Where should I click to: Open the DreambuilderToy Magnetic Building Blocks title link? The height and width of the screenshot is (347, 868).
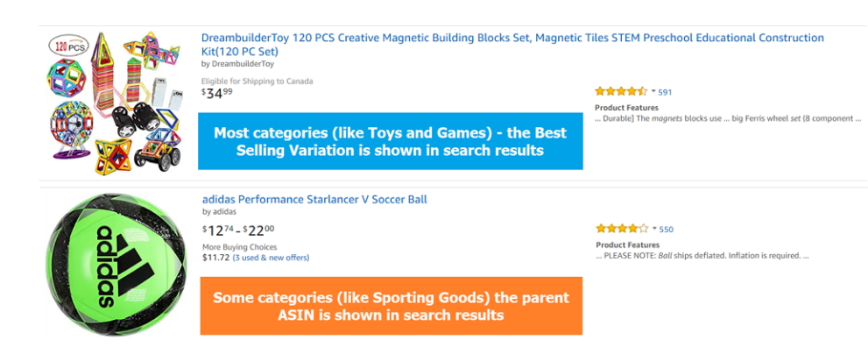[512, 45]
